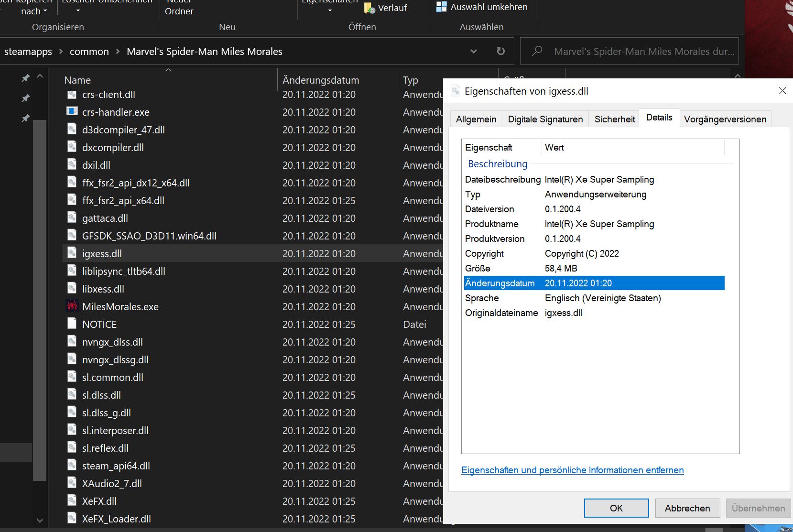The image size is (793, 532).
Task: Select the XeFX_Loader.dll file name
Action: point(117,519)
